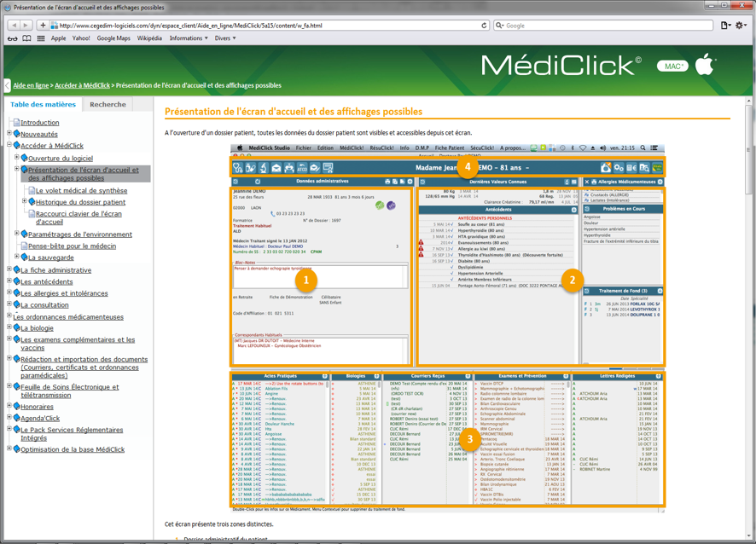Expand the La sauvegarde node

pyautogui.click(x=17, y=257)
